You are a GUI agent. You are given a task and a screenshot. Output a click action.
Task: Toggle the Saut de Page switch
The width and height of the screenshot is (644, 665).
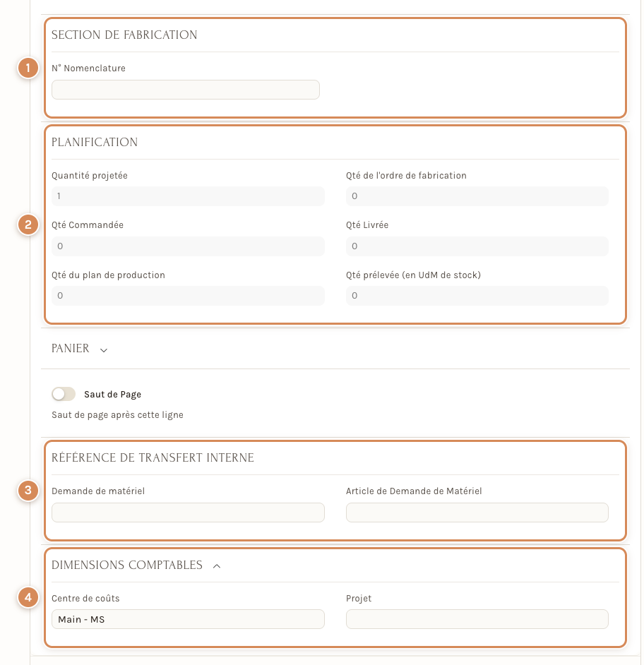[x=64, y=394]
